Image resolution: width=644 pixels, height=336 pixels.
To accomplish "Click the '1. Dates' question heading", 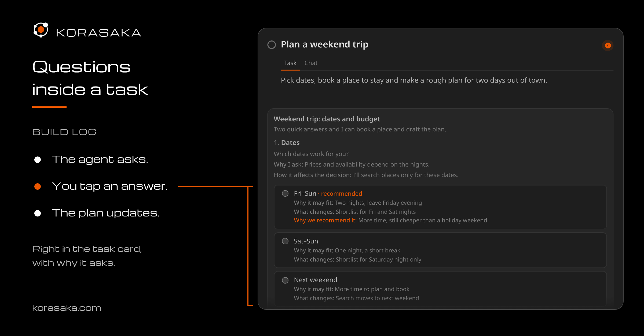I will tap(287, 143).
